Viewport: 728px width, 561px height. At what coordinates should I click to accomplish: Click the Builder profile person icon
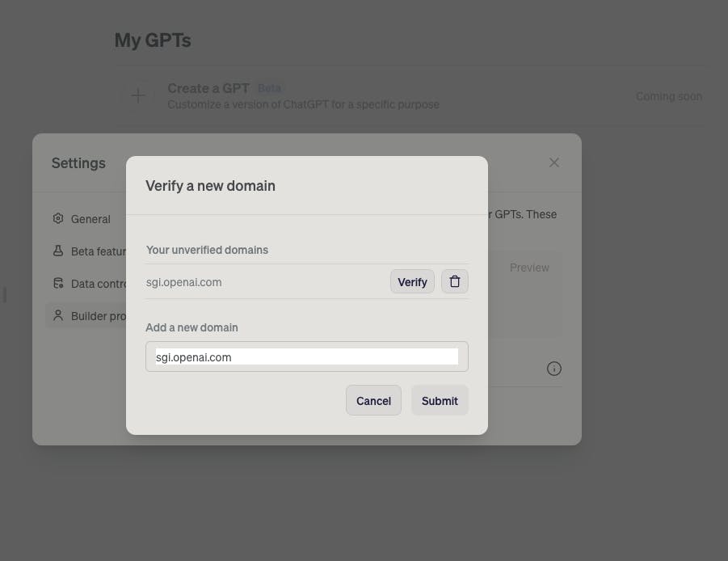pos(58,315)
